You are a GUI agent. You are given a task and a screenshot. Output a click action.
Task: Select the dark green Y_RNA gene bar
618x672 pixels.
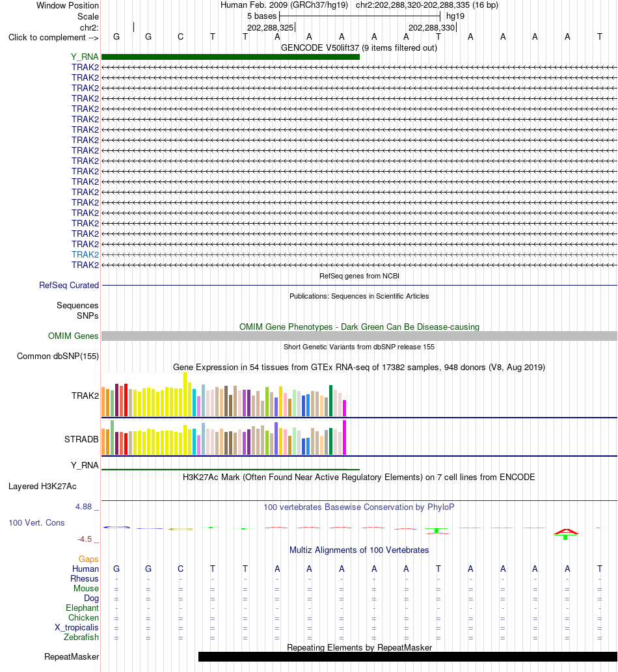point(230,57)
